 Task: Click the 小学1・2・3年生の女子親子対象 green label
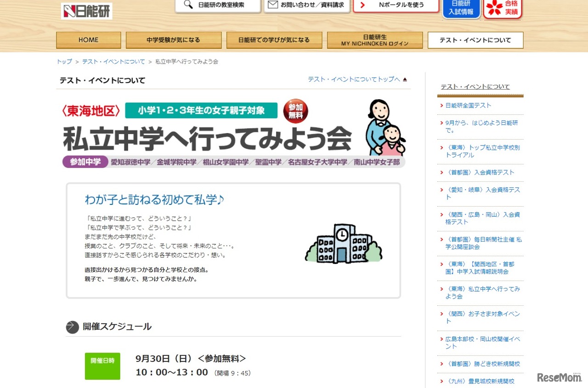click(x=202, y=110)
